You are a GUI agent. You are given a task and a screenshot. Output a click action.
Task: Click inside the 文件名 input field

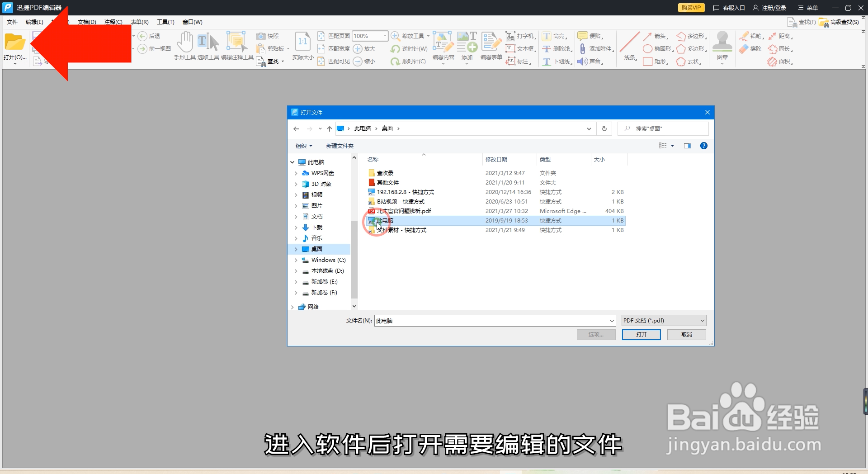pyautogui.click(x=475, y=320)
